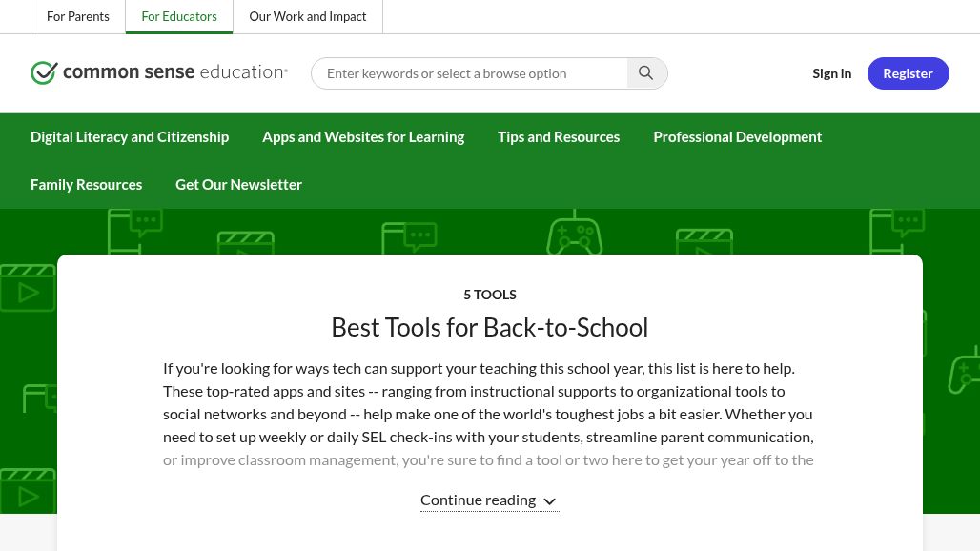The image size is (980, 551).
Task: Select the Common Sense Education home logo
Action: pos(159,72)
